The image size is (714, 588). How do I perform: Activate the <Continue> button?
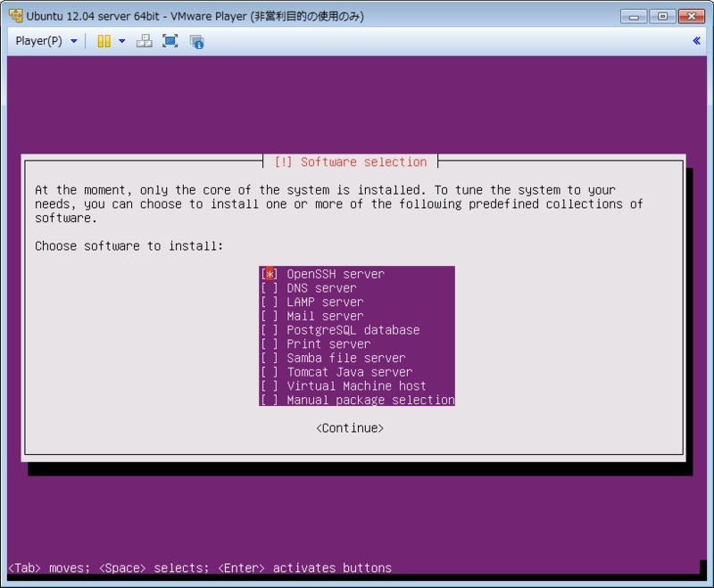point(350,428)
